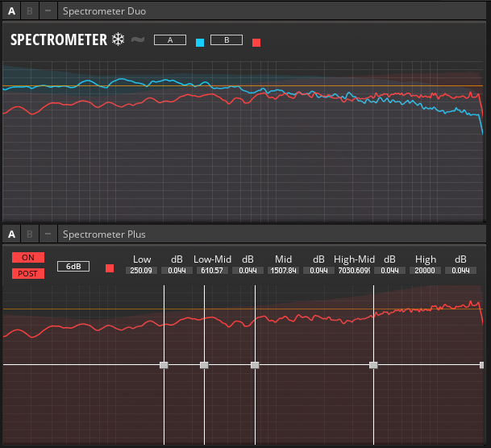
Task: Select preset A tab of Spectrometer Plus
Action: pos(11,234)
